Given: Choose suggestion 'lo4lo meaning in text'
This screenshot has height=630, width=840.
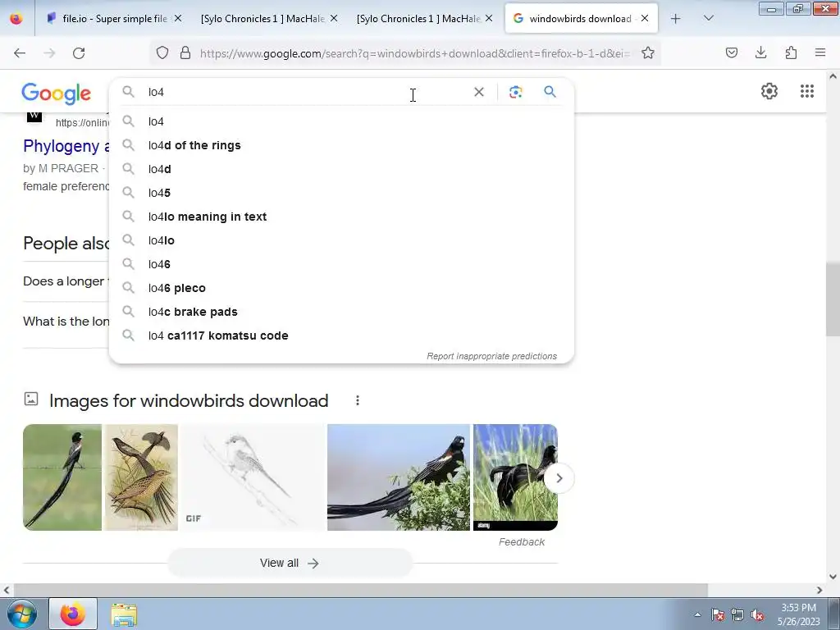Looking at the screenshot, I should (341, 217).
